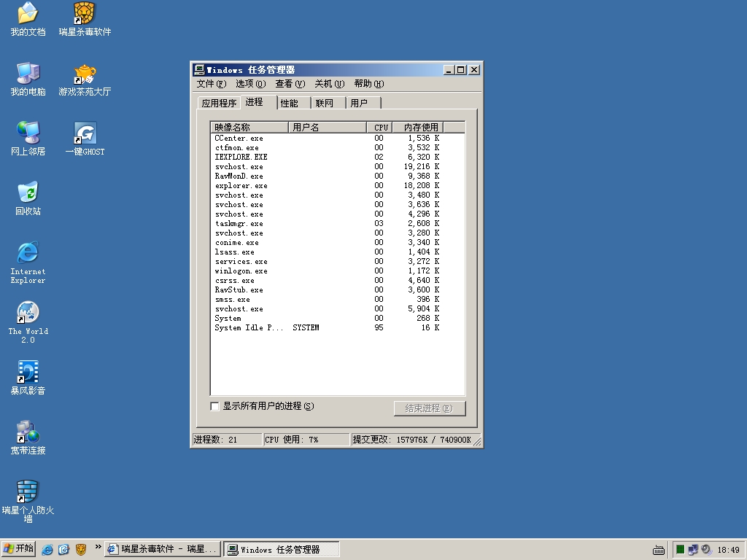Image resolution: width=747 pixels, height=560 pixels.
Task: Open the 开始 Start button
Action: [18, 549]
